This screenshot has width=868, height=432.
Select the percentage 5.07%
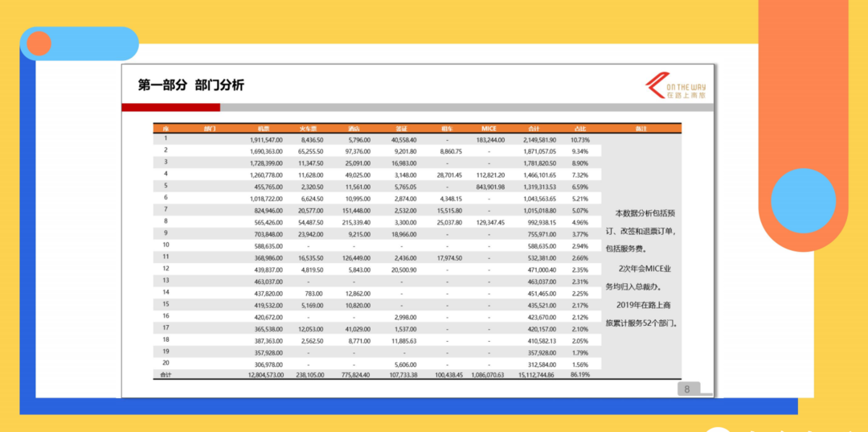point(580,211)
